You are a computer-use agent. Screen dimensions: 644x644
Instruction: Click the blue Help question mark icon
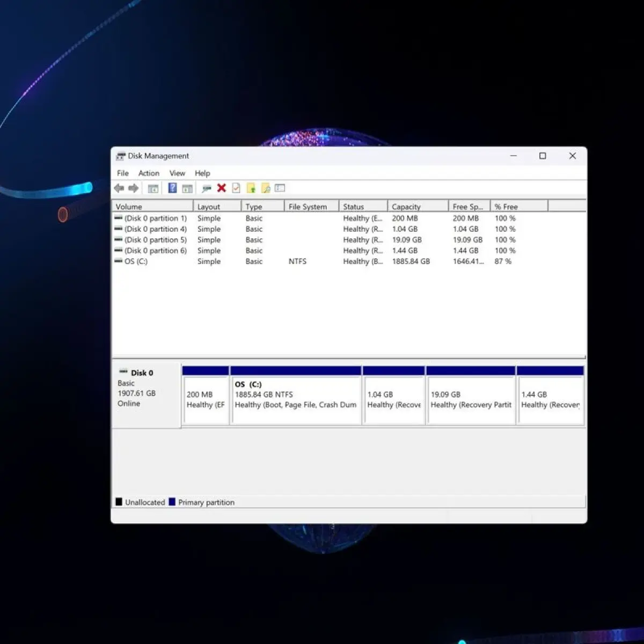172,188
